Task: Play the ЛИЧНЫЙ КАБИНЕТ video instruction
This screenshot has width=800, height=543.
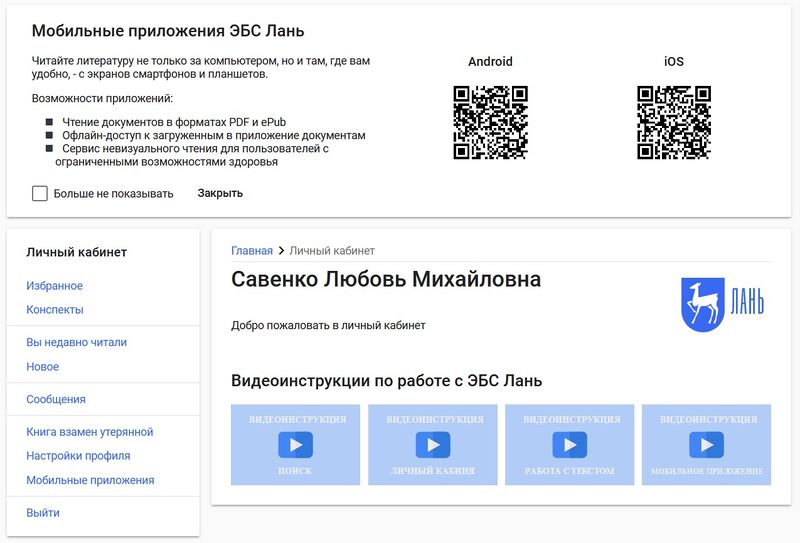Action: (432, 445)
